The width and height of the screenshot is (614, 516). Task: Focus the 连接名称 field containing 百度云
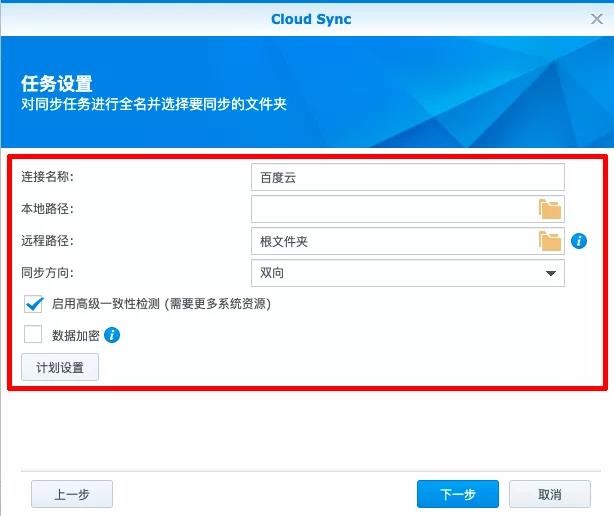(x=408, y=177)
